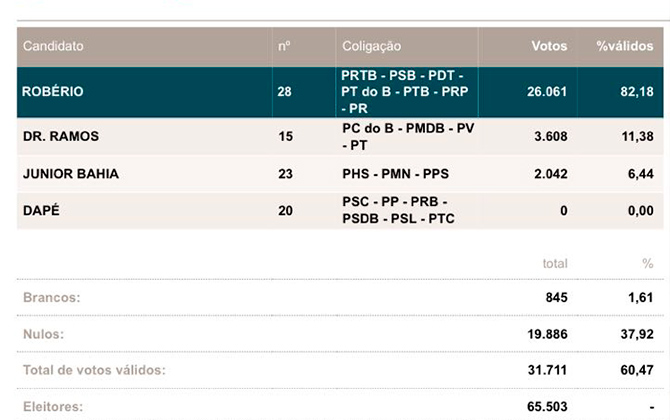670x420 pixels.
Task: Click the Votos column header
Action: pos(549,46)
